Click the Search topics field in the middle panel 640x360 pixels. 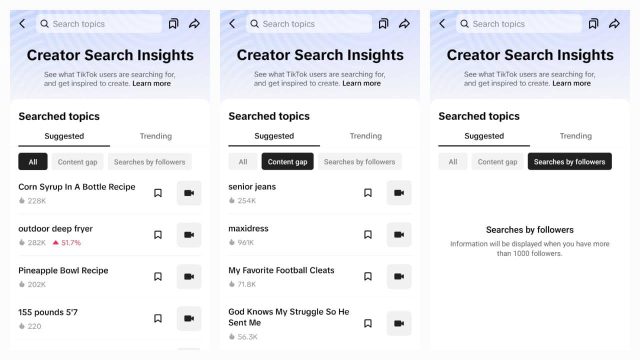pyautogui.click(x=309, y=24)
